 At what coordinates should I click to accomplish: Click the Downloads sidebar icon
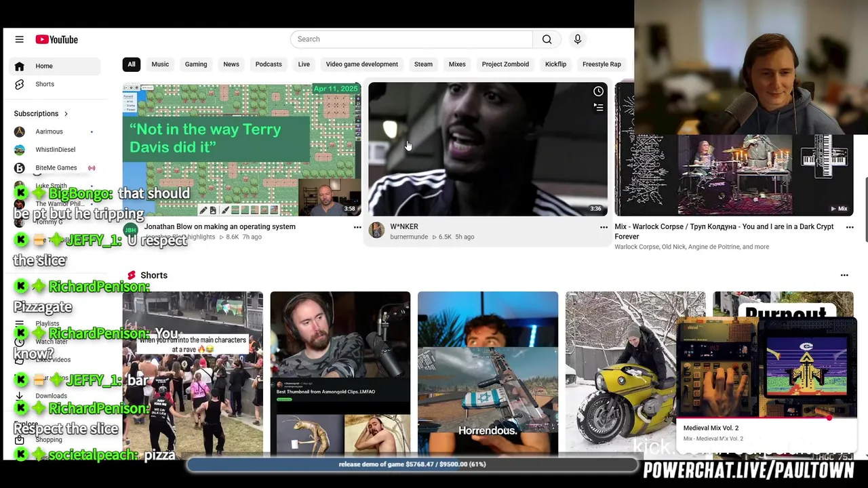[x=19, y=396]
